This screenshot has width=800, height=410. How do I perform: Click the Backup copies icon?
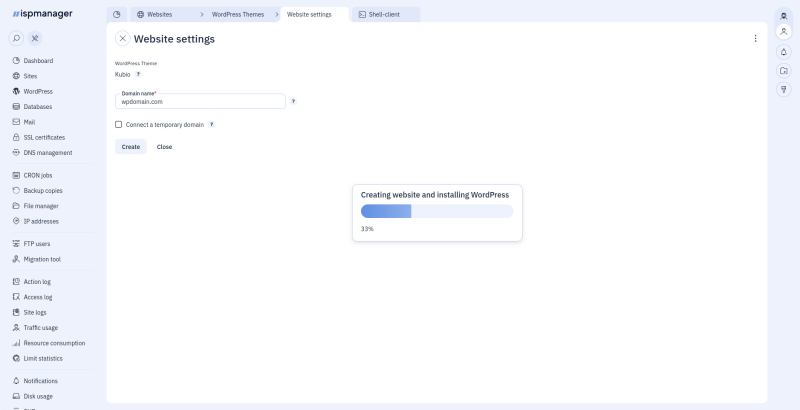(x=16, y=191)
